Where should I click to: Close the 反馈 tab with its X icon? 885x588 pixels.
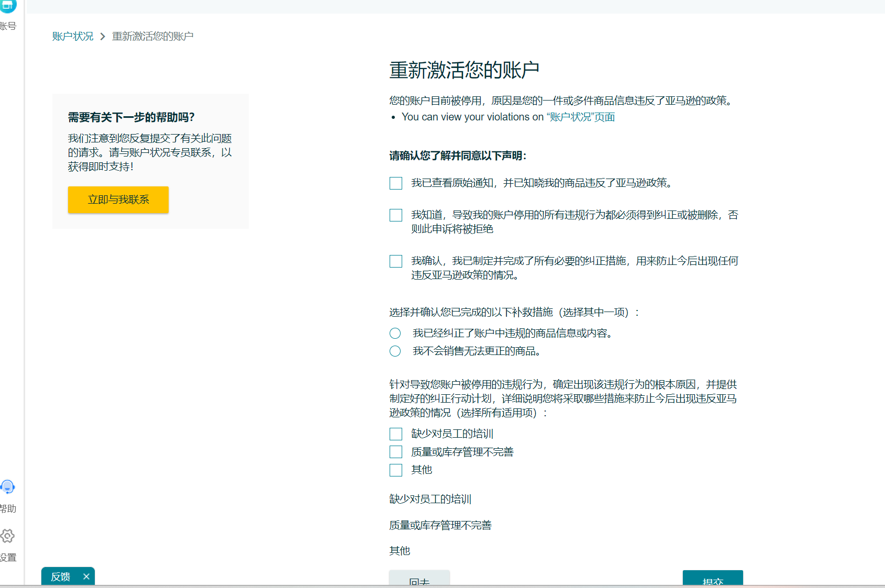click(x=86, y=576)
